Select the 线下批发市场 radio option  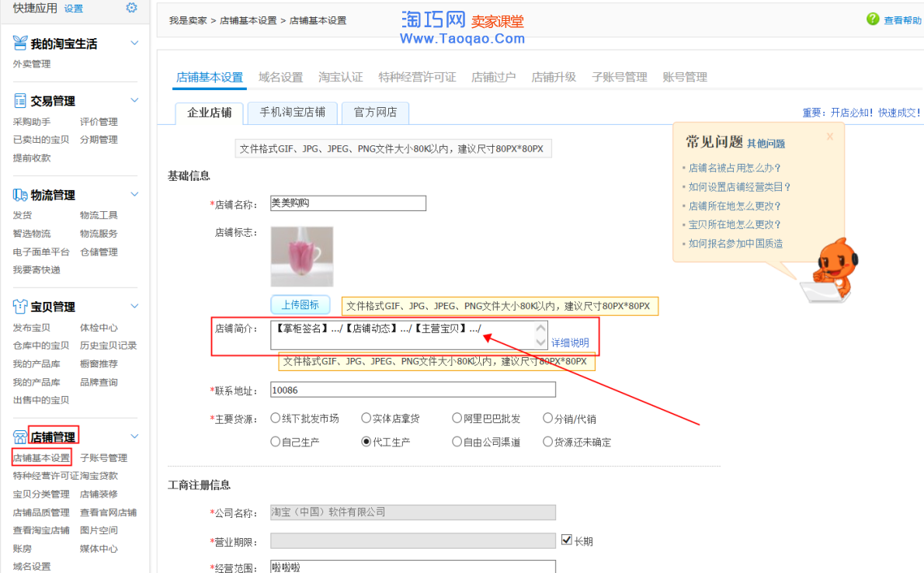[275, 418]
